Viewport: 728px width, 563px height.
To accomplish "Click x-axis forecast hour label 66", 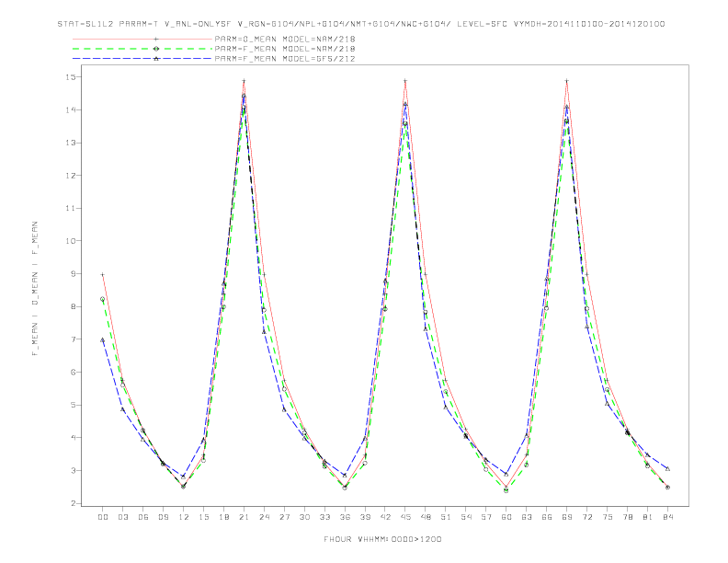I will coord(547,517).
